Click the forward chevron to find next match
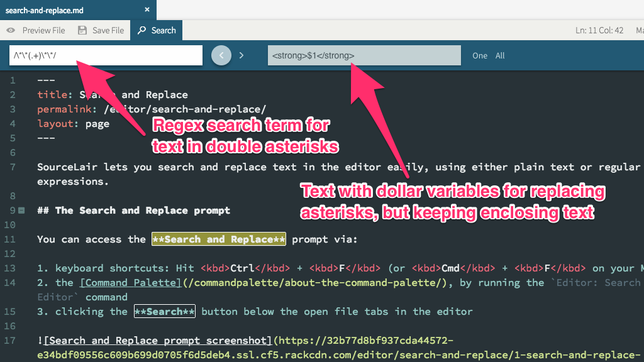The image size is (644, 362). 241,55
